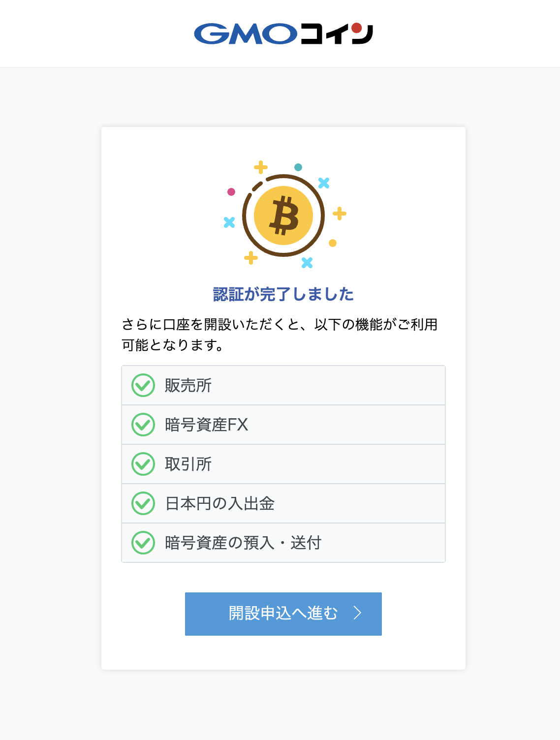Click the yellow dot at the coin's lower right

(333, 243)
